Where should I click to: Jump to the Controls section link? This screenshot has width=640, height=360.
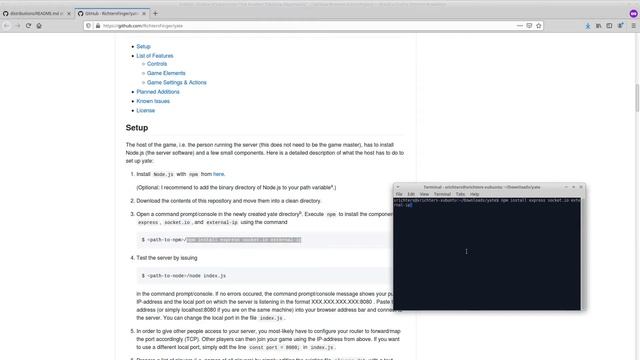point(157,64)
